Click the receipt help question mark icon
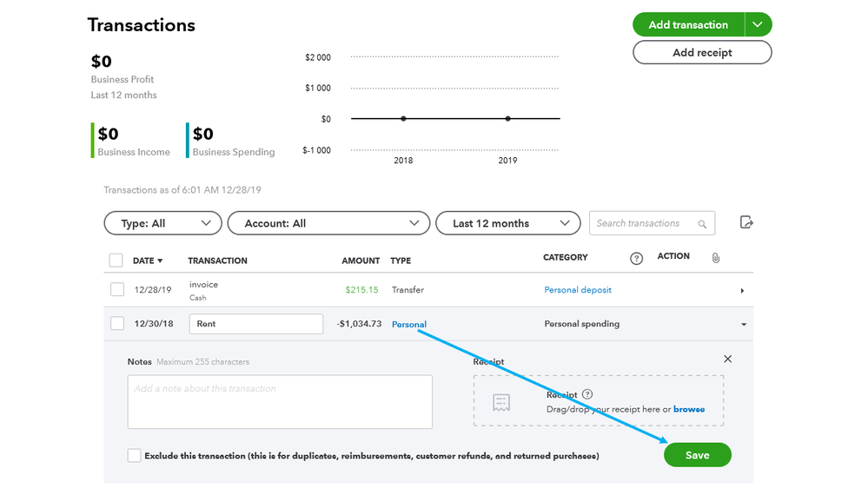Image resolution: width=868 pixels, height=488 pixels. [x=587, y=394]
